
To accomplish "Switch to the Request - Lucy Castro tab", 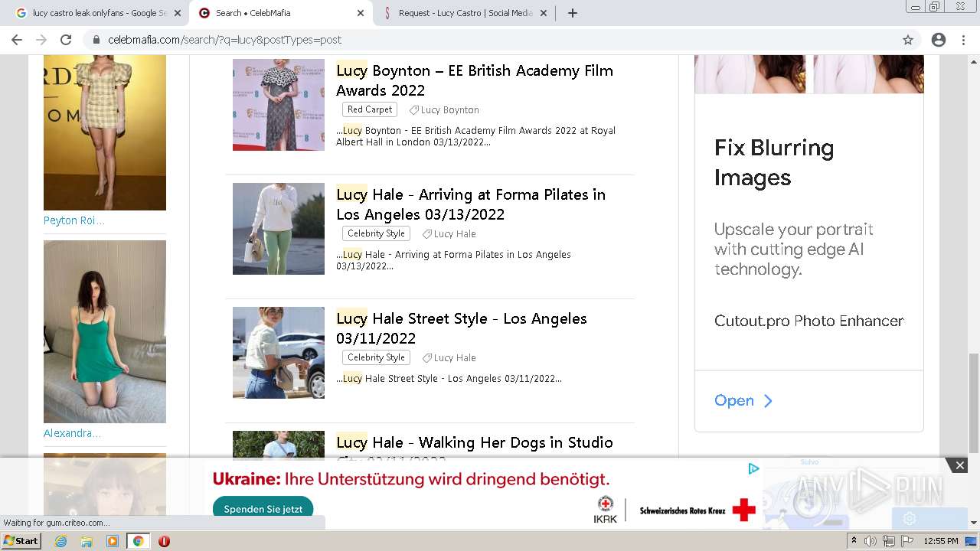I will tap(465, 13).
